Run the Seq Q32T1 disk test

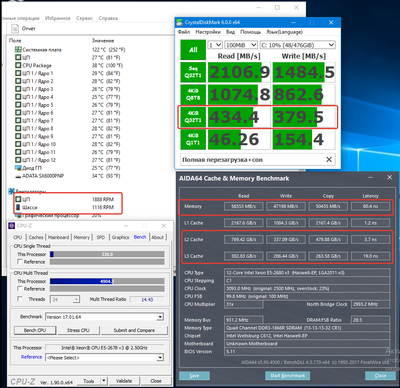(193, 72)
